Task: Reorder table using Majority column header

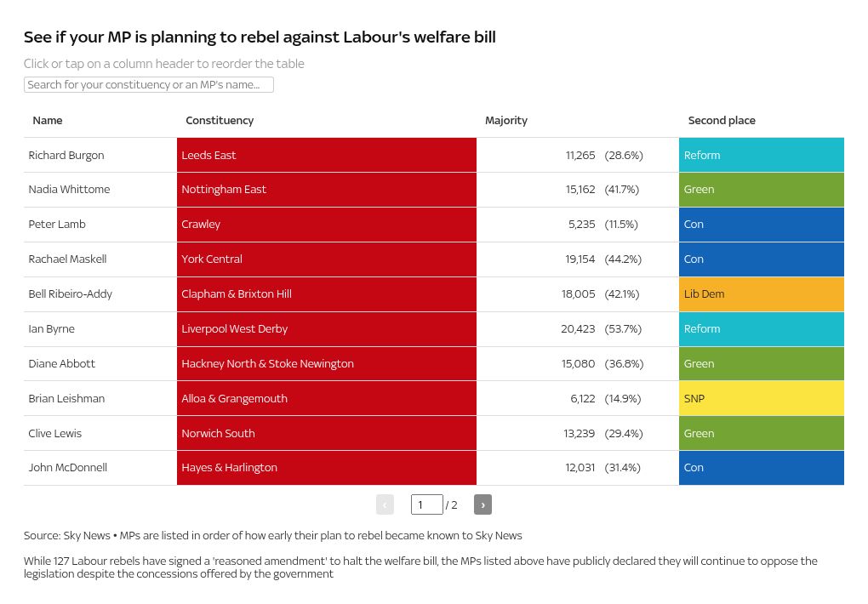Action: [x=506, y=120]
